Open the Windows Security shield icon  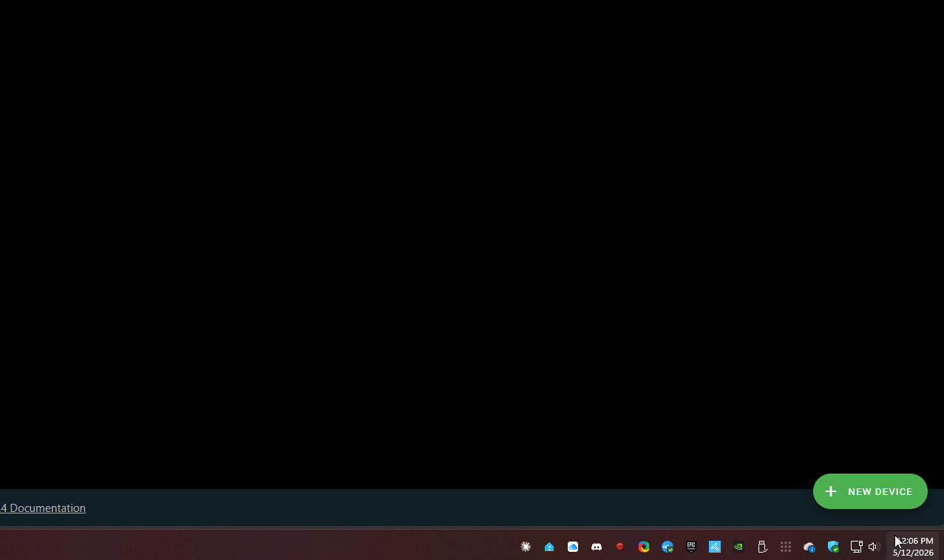click(x=833, y=547)
